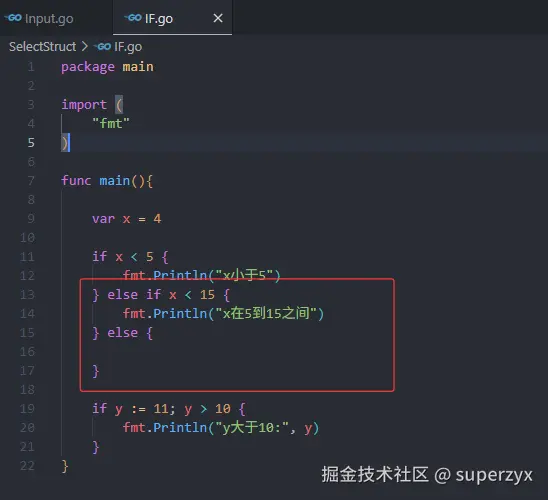This screenshot has width=548, height=500.
Task: Click the 'if x < 5 {' line
Action: point(130,257)
